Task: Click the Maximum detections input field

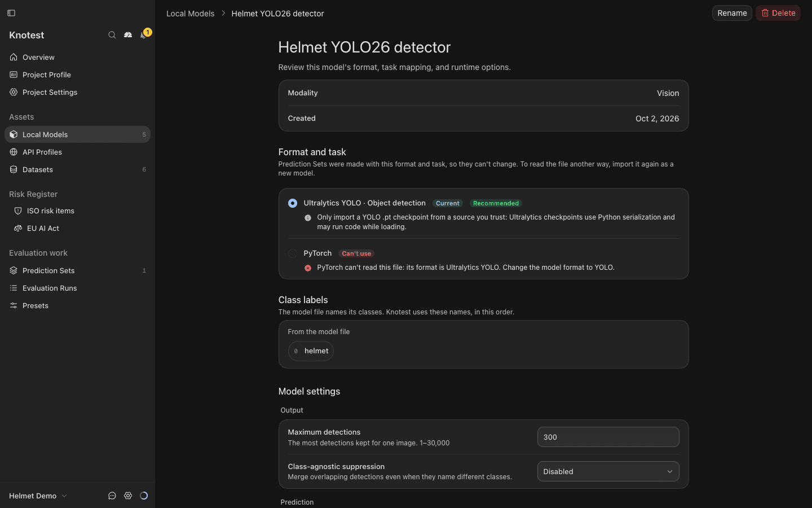Action: click(x=608, y=437)
